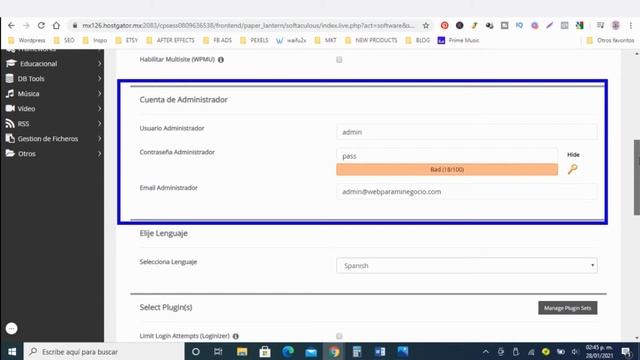Open the AFTER EFFECTS bookmarks folder
This screenshot has height=360, width=640.
pos(171,40)
